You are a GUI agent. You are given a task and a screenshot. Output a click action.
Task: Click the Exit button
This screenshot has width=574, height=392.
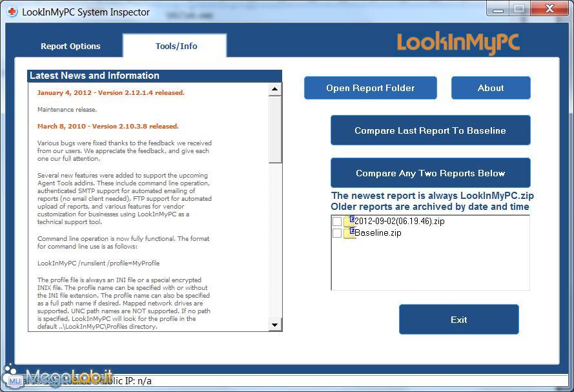(458, 320)
